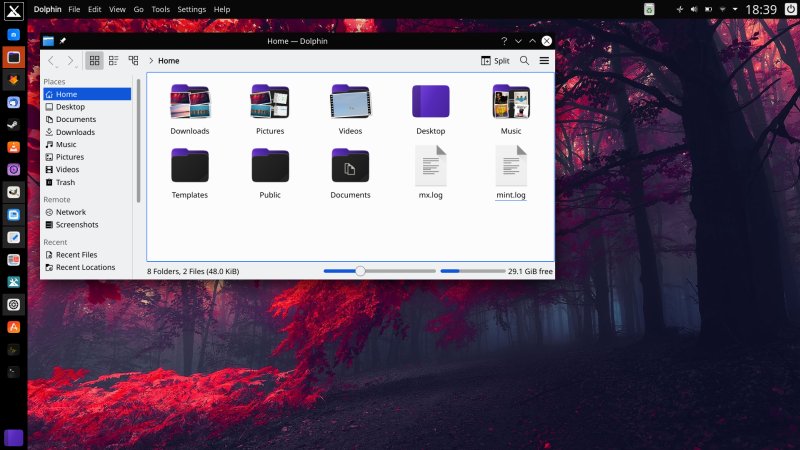The width and height of the screenshot is (800, 450).
Task: Switch to Icons view mode
Action: point(94,61)
